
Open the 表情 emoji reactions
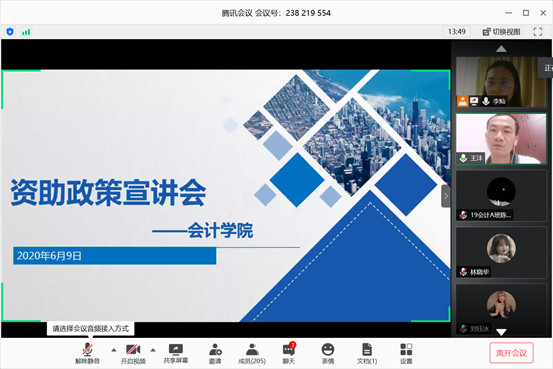328,353
